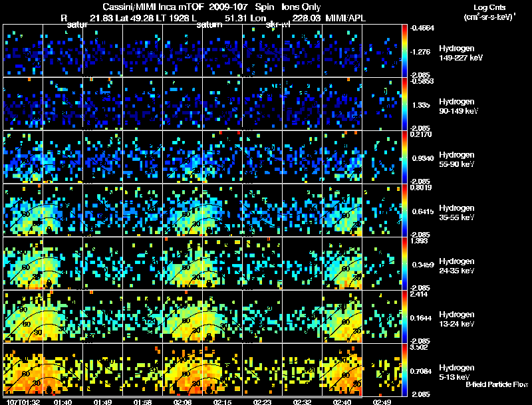Viewport: 532px width, 405px height.
Task: Click the plot title 'Cassini/MIMI Inca mTOF'
Action: click(153, 7)
